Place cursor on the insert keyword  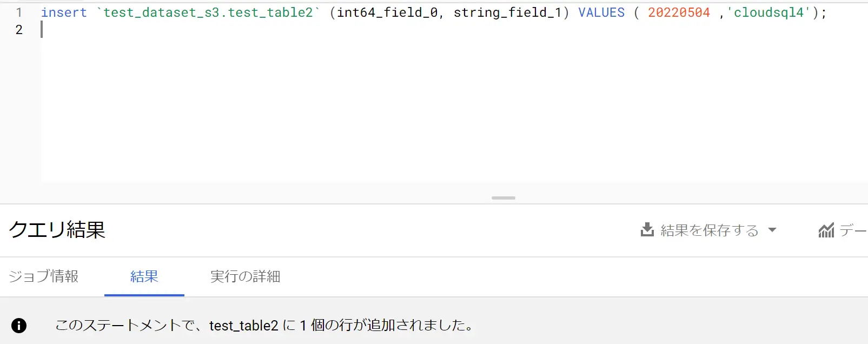click(64, 12)
